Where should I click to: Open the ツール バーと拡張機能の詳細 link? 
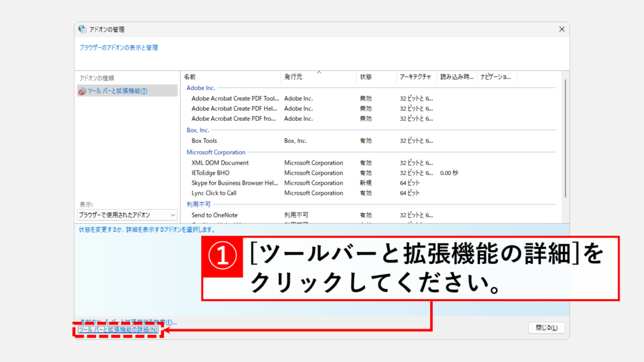tap(118, 330)
